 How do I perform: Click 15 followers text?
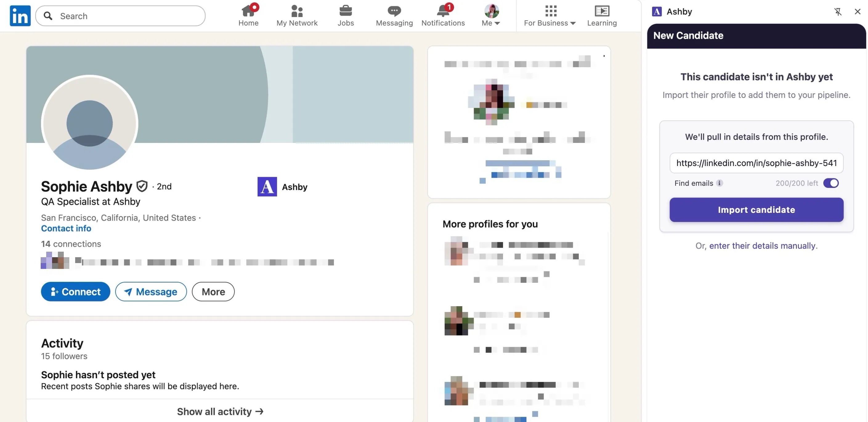[64, 356]
